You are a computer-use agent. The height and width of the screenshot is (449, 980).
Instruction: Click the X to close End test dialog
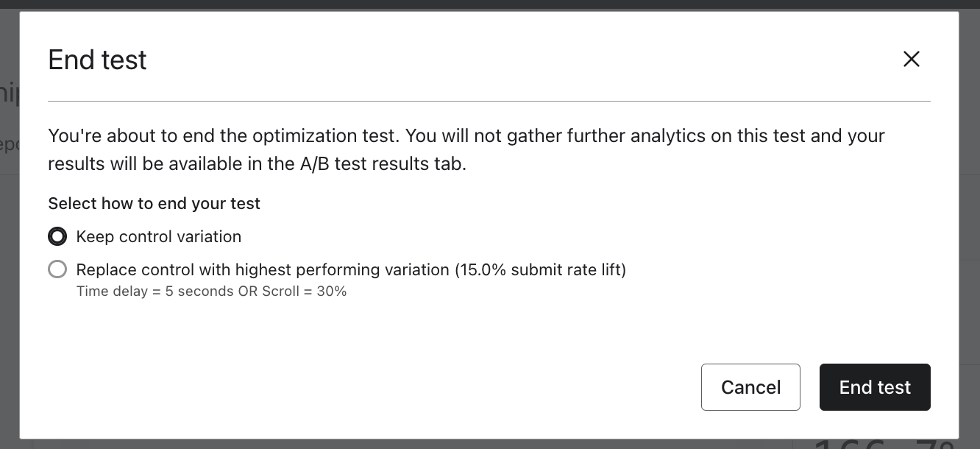point(912,59)
